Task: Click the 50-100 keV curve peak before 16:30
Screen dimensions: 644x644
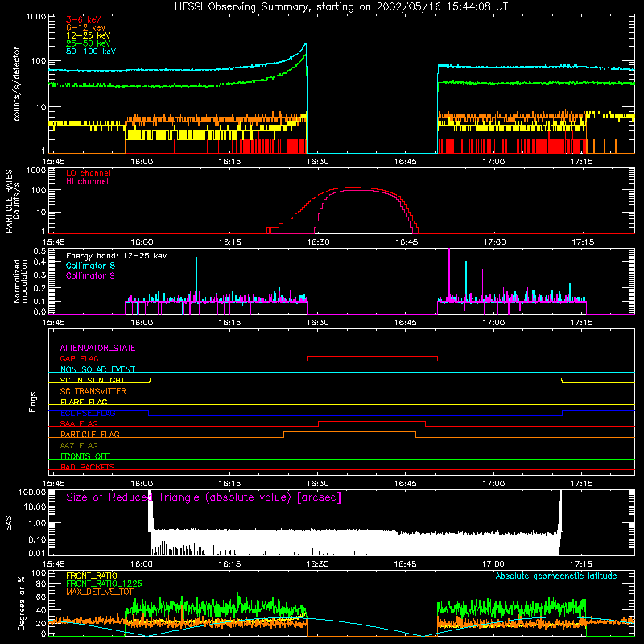Action: click(x=305, y=44)
